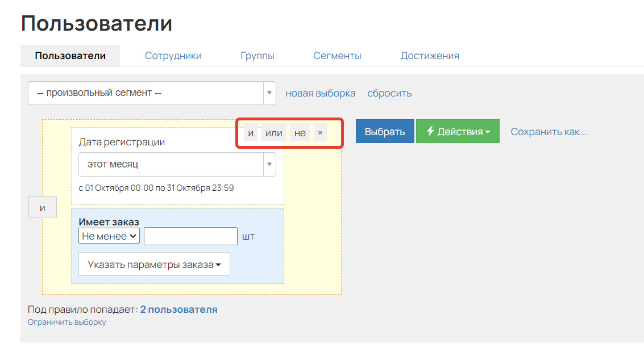Click the lightning icon on the Действия button
Image resolution: width=644 pixels, height=352 pixels.
click(430, 131)
